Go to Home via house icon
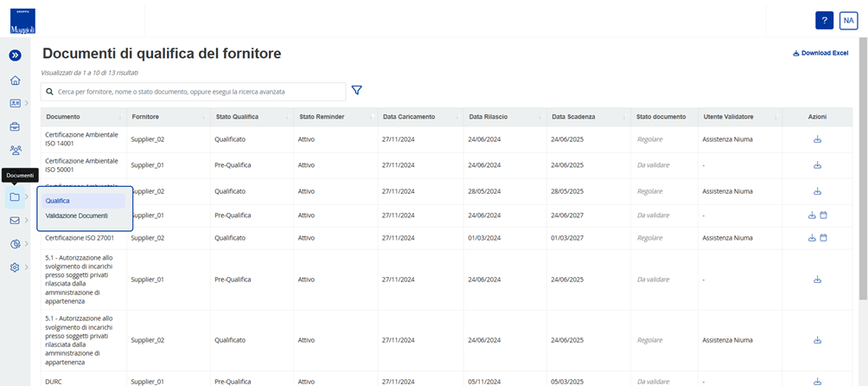868x386 pixels. 15,80
